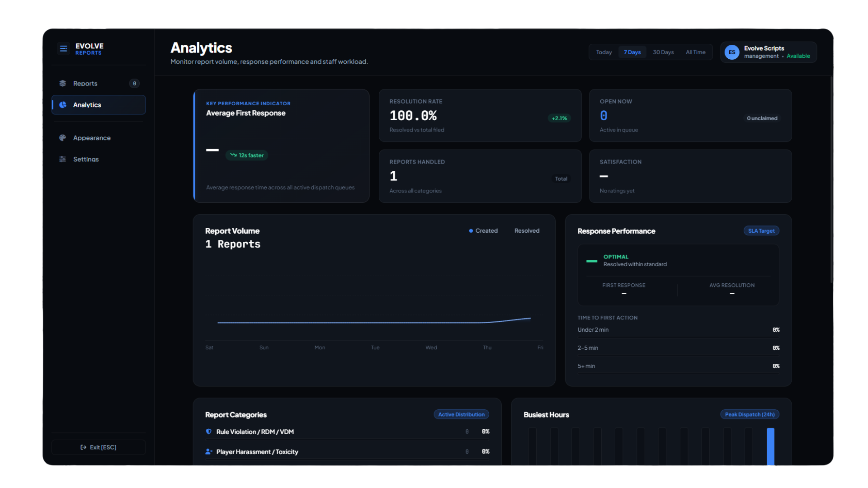Click the SLA Target badge
868x488 pixels.
point(761,231)
